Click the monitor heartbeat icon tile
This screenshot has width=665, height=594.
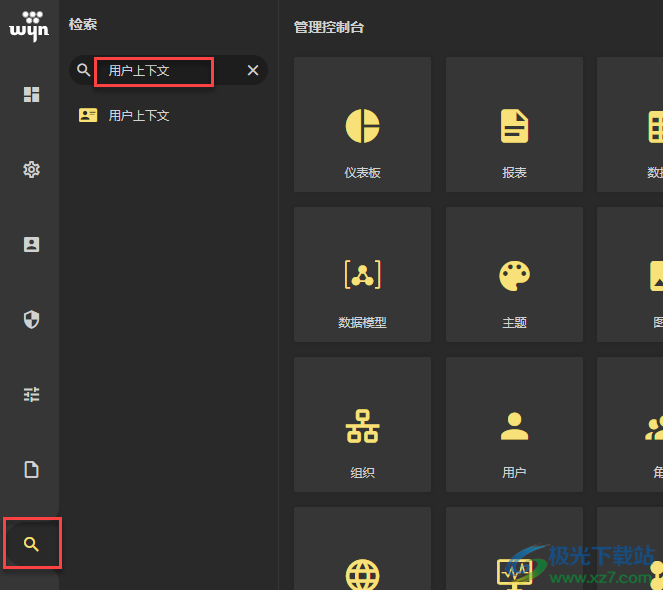point(514,548)
